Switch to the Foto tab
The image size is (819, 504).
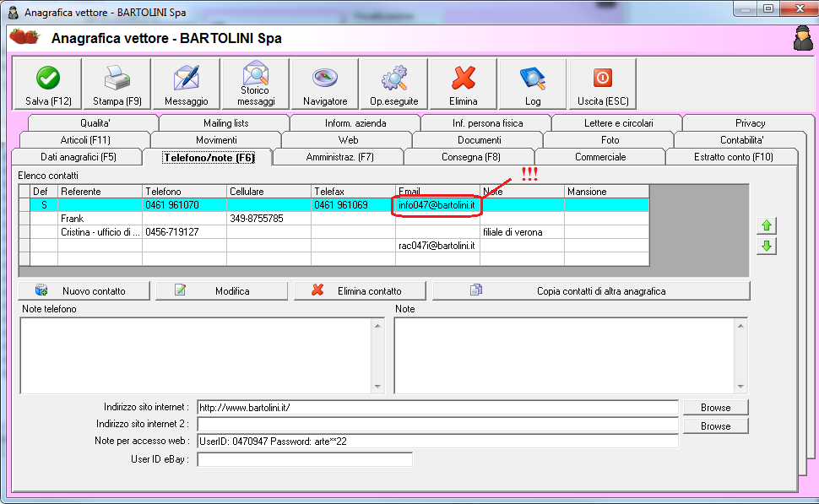[610, 140]
